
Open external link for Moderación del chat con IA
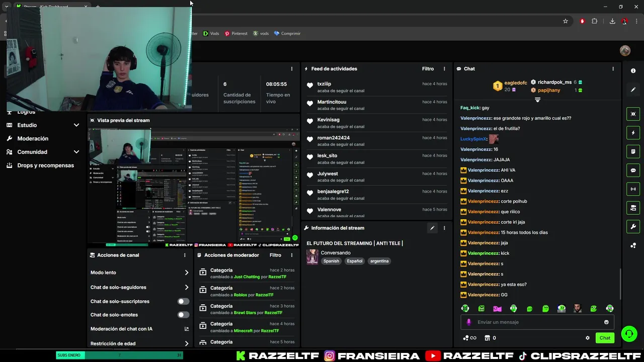point(187,329)
